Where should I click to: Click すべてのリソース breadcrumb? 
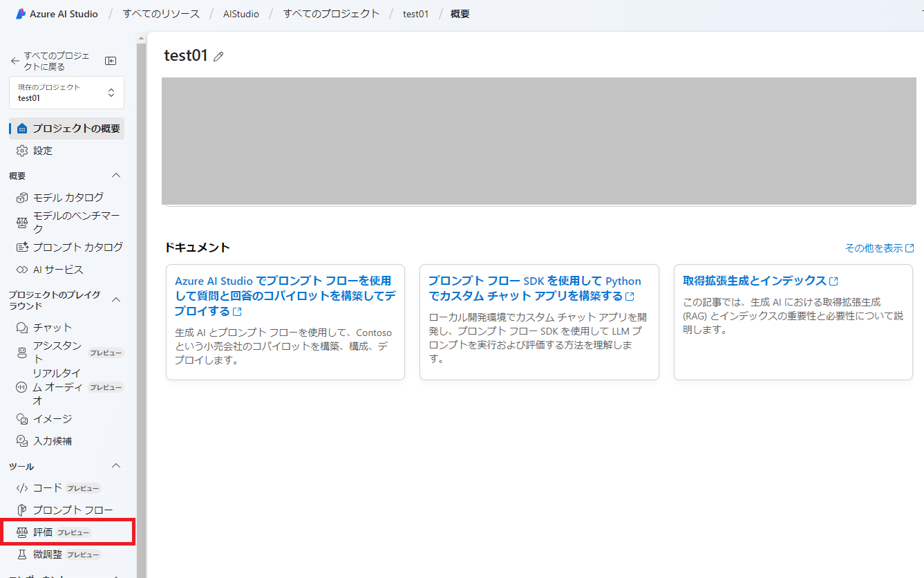[161, 14]
